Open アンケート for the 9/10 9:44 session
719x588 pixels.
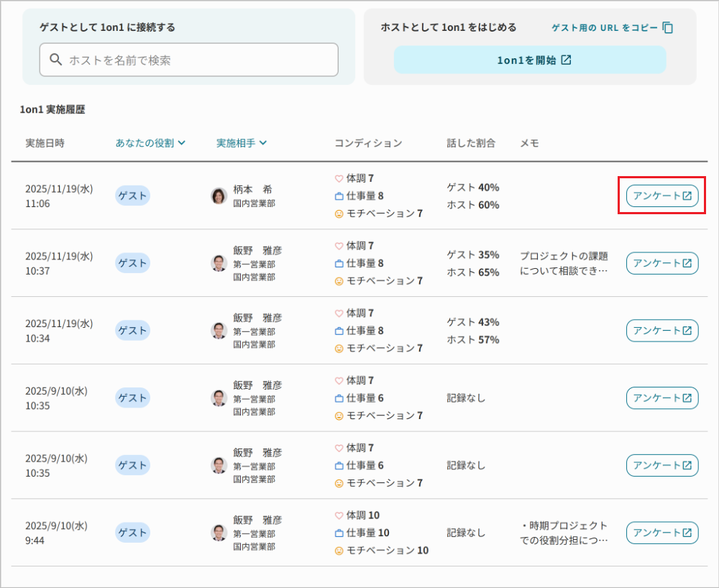[x=661, y=533]
